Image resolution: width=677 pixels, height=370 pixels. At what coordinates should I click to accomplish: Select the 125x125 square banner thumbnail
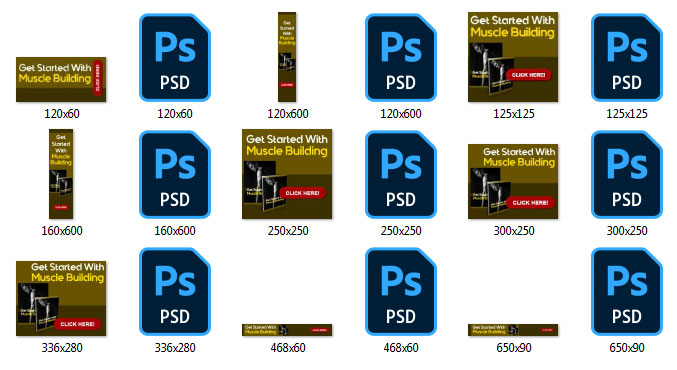pyautogui.click(x=513, y=57)
